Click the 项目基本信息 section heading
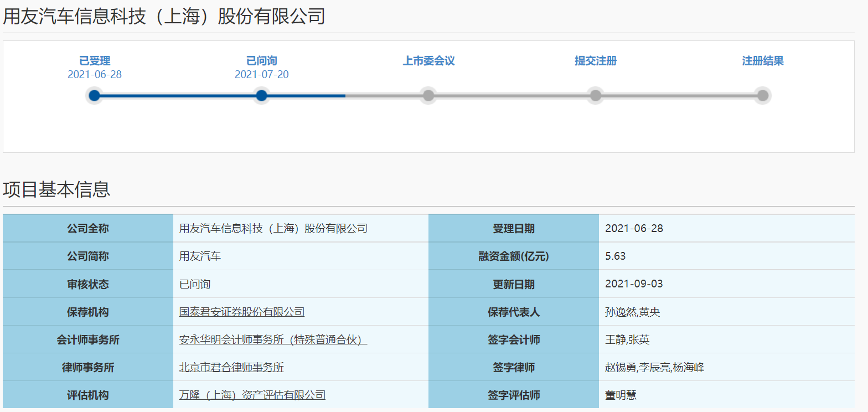 pyautogui.click(x=56, y=189)
